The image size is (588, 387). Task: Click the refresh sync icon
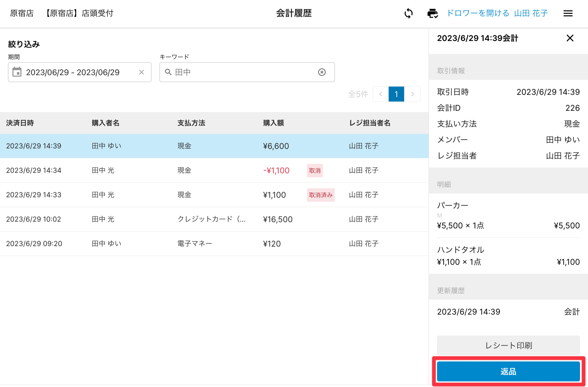409,13
